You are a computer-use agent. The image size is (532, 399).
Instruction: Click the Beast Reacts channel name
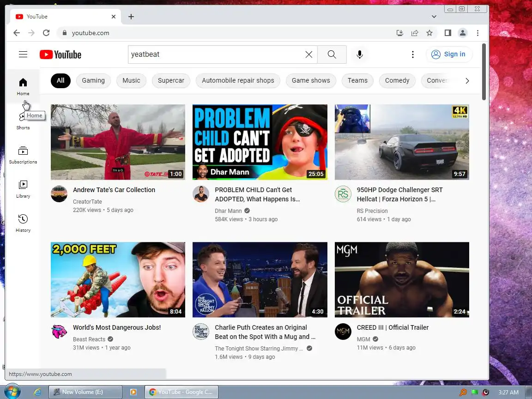pos(89,339)
